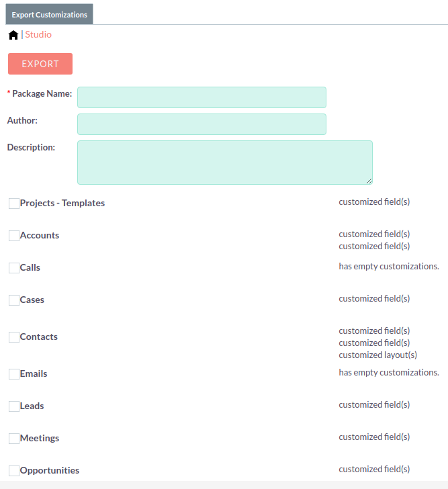Tick the Opportunities checkbox

pyautogui.click(x=14, y=471)
